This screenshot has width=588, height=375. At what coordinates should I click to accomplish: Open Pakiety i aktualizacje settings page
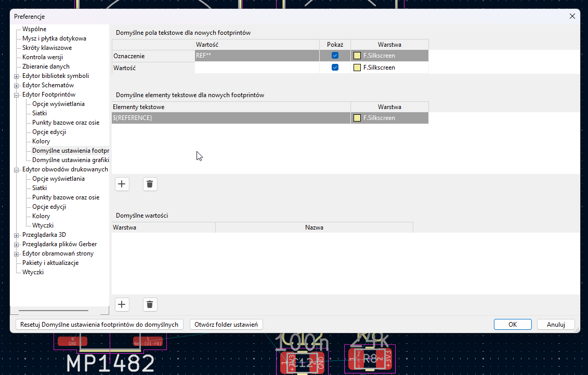[x=50, y=263]
